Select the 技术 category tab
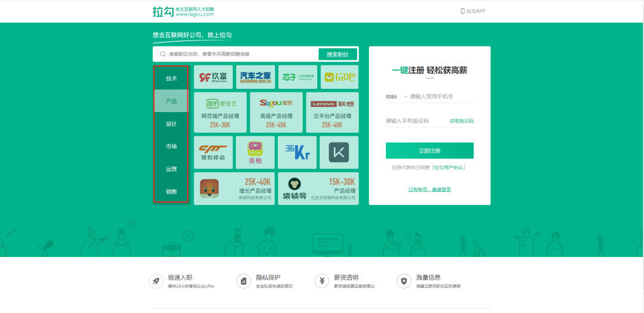The width and height of the screenshot is (644, 313). click(x=171, y=79)
